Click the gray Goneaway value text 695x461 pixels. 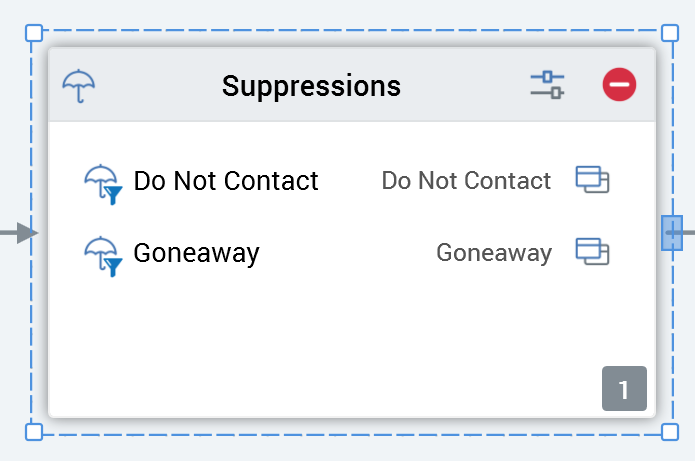pyautogui.click(x=493, y=253)
